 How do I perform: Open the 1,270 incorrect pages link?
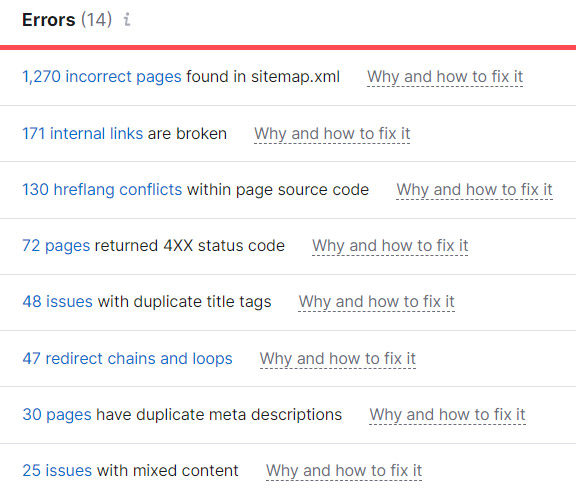102,77
